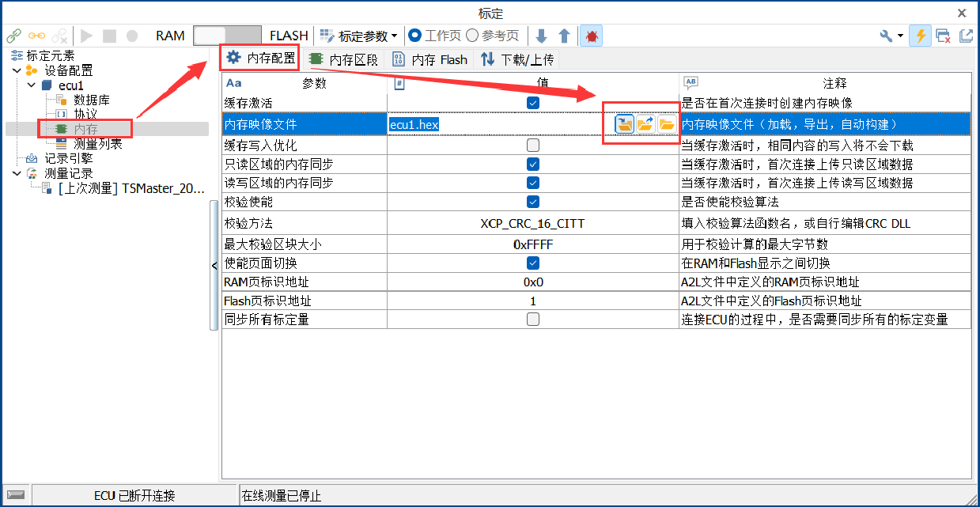
Task: Check the 同步所有标定量 checkbox
Action: [x=533, y=320]
